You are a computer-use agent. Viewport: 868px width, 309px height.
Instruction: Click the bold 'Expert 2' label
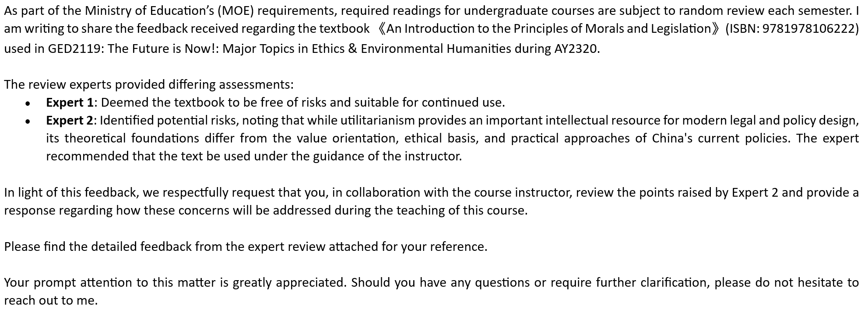pos(70,121)
